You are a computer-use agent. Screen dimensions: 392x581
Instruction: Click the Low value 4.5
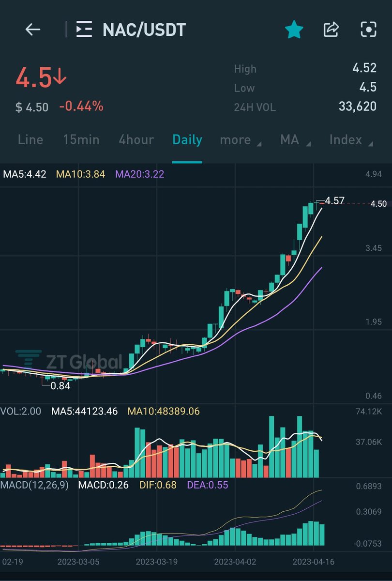(x=368, y=88)
